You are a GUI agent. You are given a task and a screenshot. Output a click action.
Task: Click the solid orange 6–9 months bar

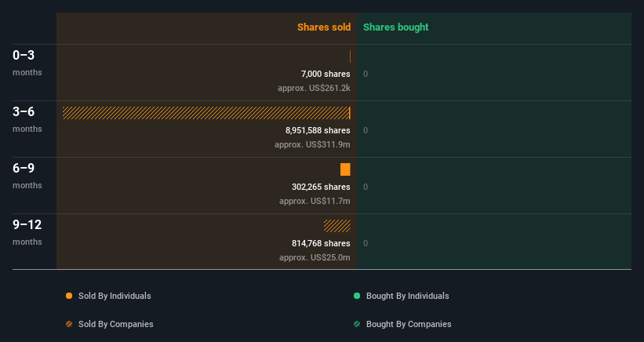(345, 169)
